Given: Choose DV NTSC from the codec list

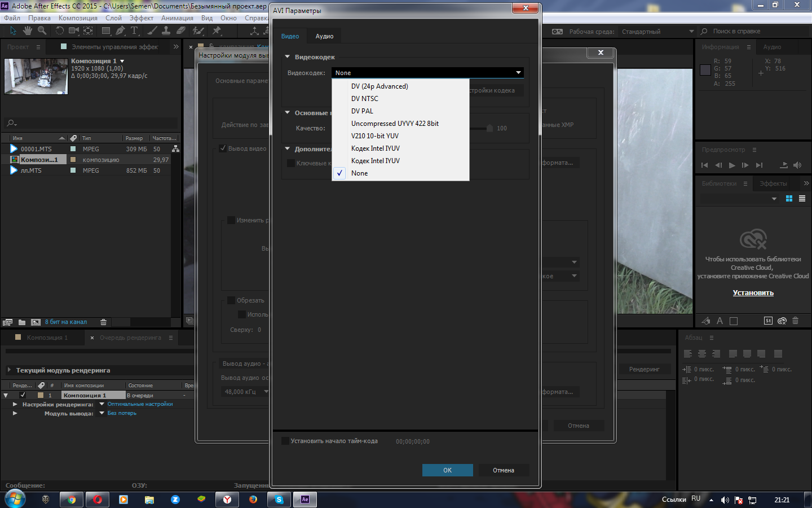Looking at the screenshot, I should (x=364, y=99).
